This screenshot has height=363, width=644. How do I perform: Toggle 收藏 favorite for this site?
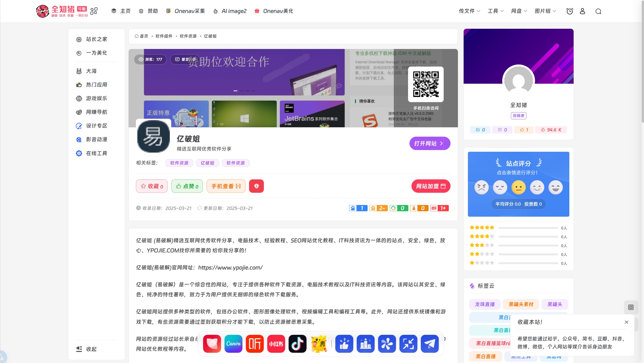coord(152,186)
